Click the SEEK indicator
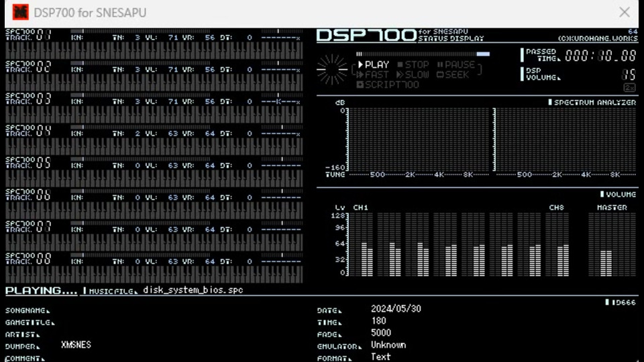 tap(453, 74)
